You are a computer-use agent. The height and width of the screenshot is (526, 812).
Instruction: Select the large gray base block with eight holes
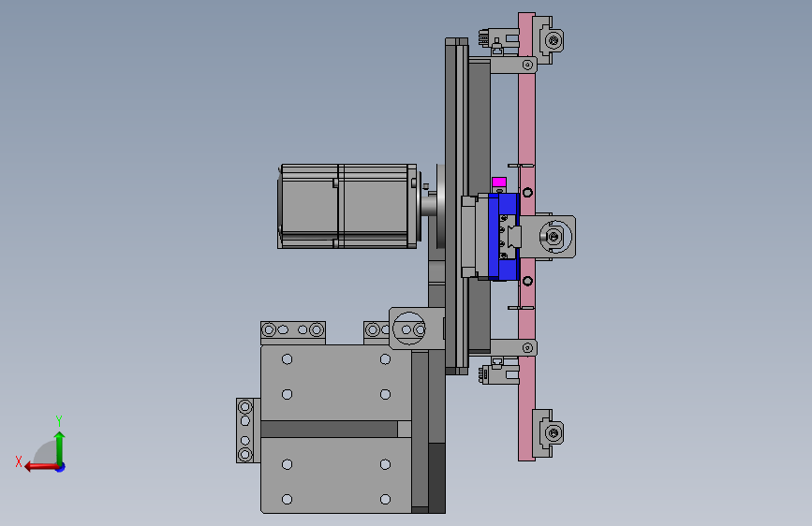336,430
